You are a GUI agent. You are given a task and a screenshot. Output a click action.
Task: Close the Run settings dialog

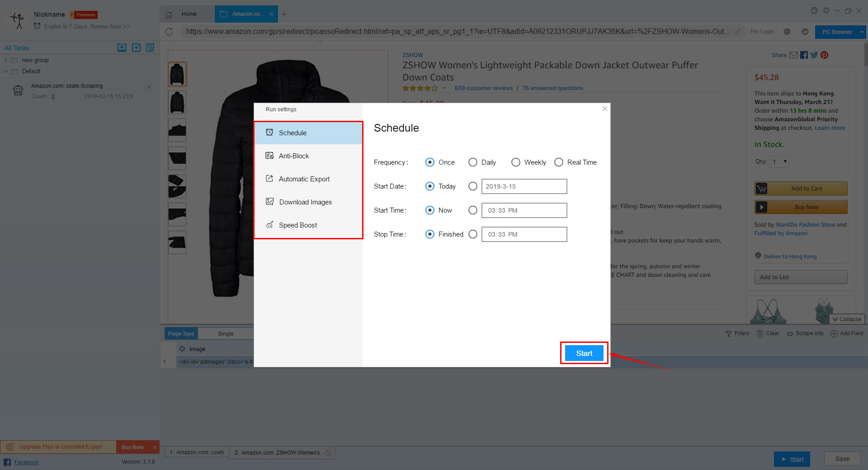tap(605, 109)
